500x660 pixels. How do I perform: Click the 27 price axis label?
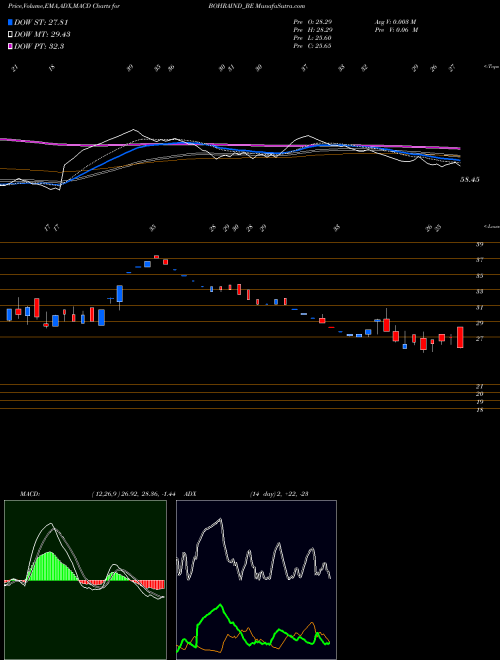[479, 338]
